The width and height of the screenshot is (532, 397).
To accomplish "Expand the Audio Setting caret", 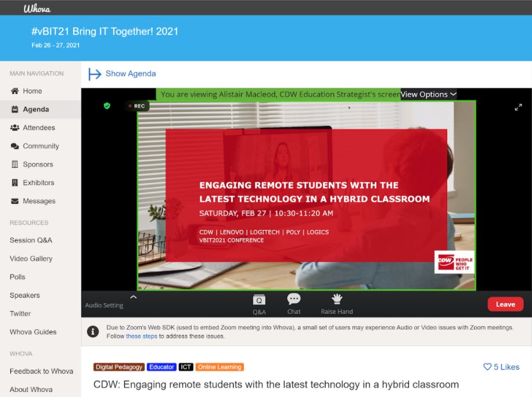I will click(x=134, y=297).
